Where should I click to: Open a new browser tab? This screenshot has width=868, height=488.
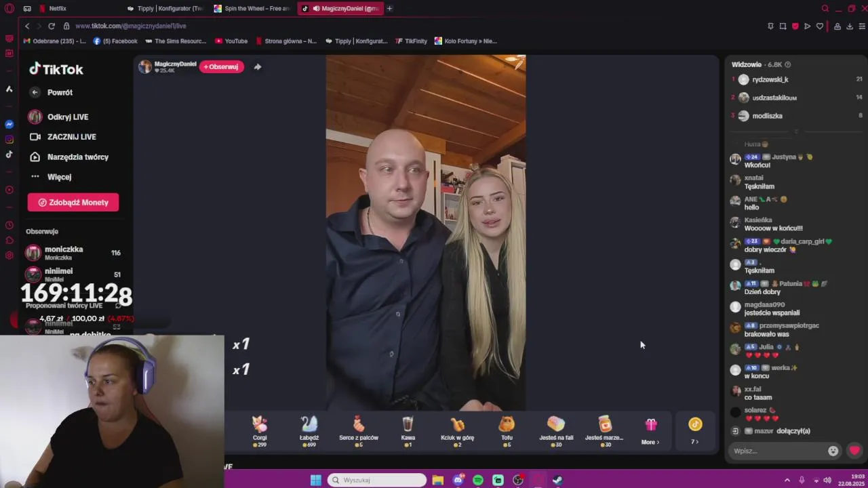pos(389,8)
